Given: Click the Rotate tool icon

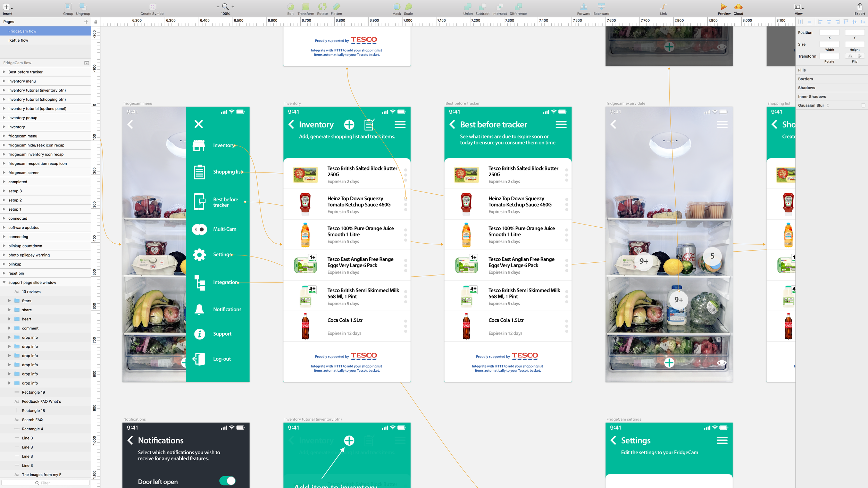Looking at the screenshot, I should coord(322,7).
